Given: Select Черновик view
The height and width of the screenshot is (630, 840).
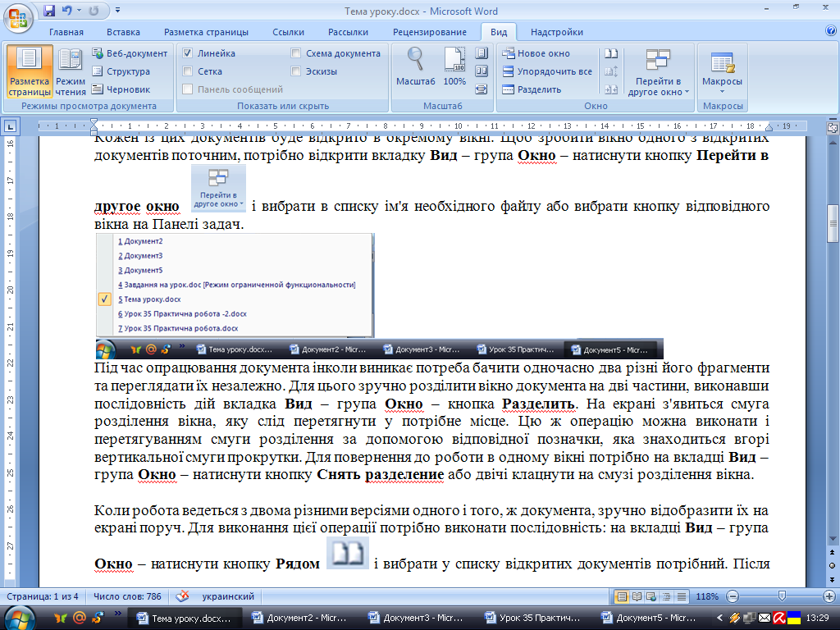Looking at the screenshot, I should [x=121, y=89].
